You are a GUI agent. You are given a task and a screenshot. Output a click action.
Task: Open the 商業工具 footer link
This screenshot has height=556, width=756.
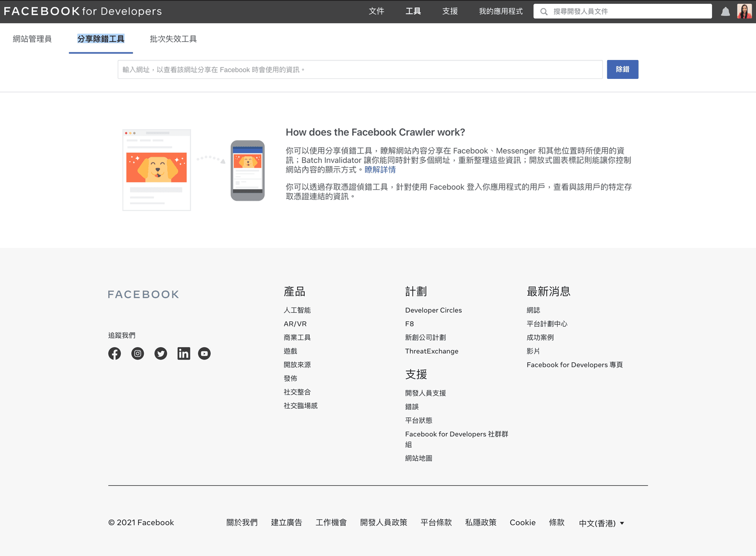(297, 338)
